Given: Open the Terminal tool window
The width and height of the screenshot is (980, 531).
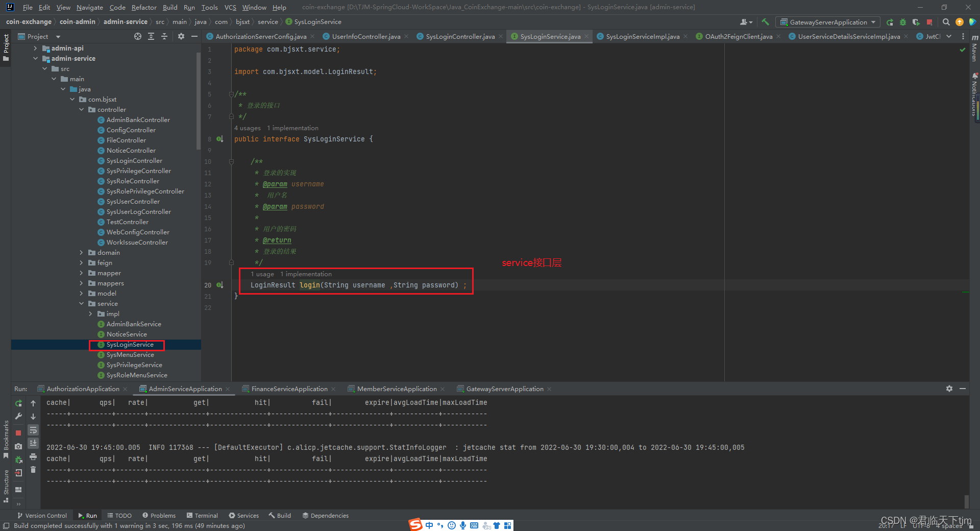Looking at the screenshot, I should [202, 516].
